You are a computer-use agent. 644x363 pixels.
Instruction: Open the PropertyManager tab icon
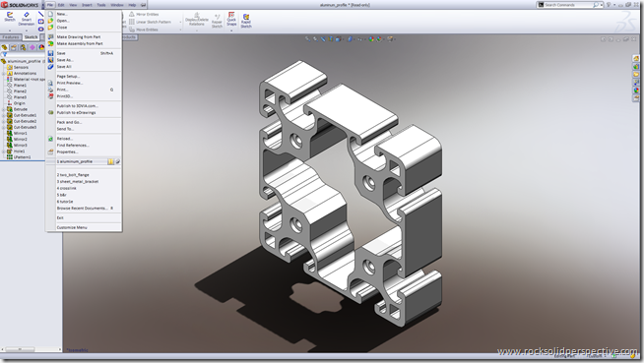coord(14,47)
